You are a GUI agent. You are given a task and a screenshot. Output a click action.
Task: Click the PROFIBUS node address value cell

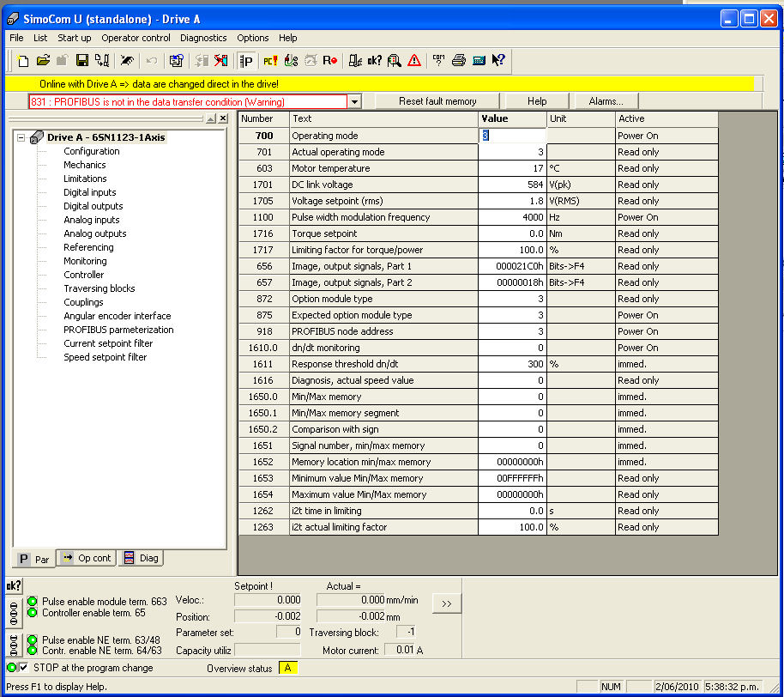click(x=512, y=331)
